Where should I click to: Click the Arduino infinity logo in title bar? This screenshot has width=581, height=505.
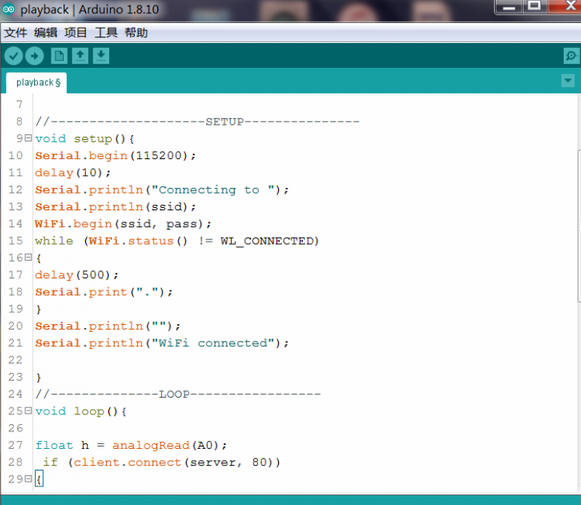[x=8, y=9]
